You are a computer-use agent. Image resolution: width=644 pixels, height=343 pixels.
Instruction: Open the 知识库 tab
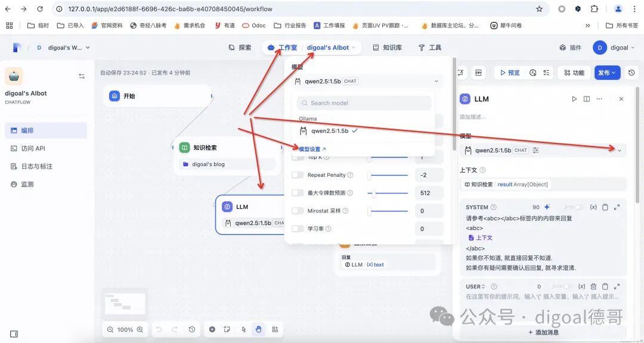coord(387,48)
